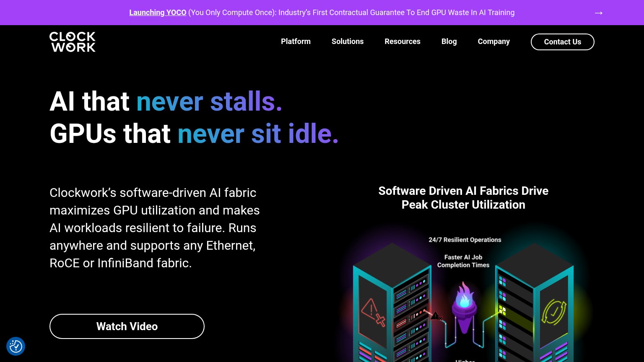Image resolution: width=644 pixels, height=362 pixels.
Task: Go to the Blog page
Action: [449, 41]
